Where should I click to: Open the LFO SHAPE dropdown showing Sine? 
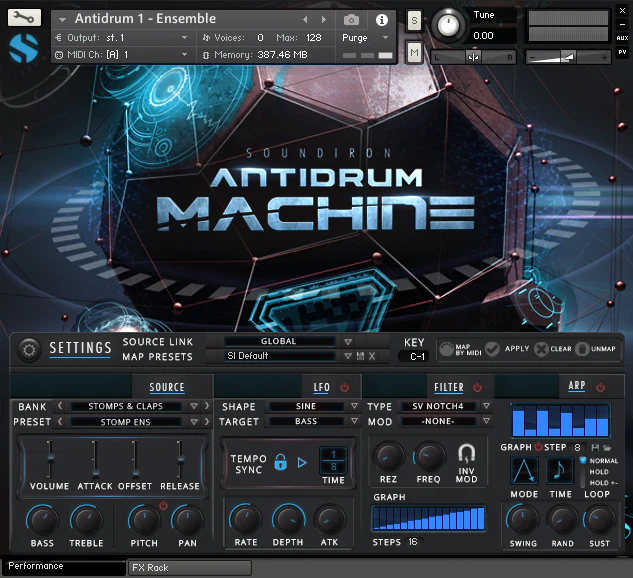pyautogui.click(x=305, y=407)
